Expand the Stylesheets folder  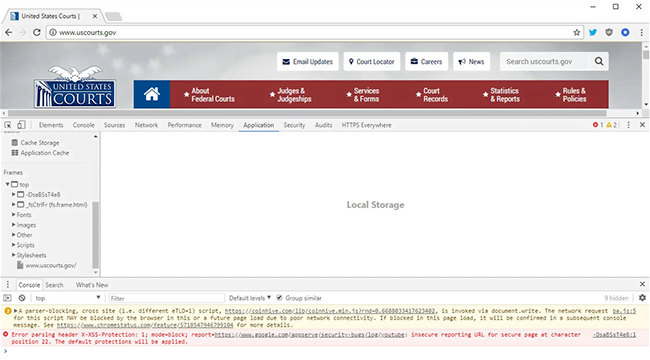(x=13, y=255)
